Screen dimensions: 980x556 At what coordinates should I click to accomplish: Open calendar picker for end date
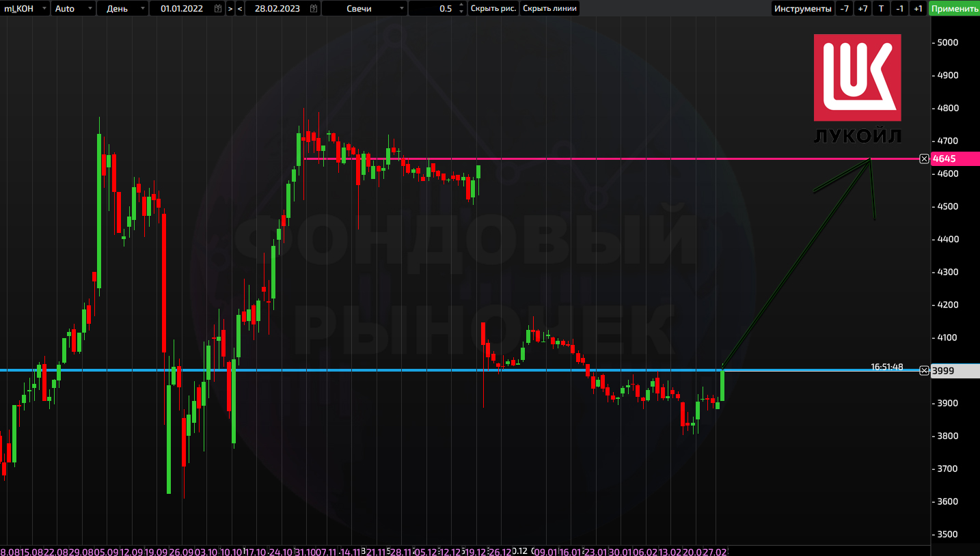(x=314, y=8)
